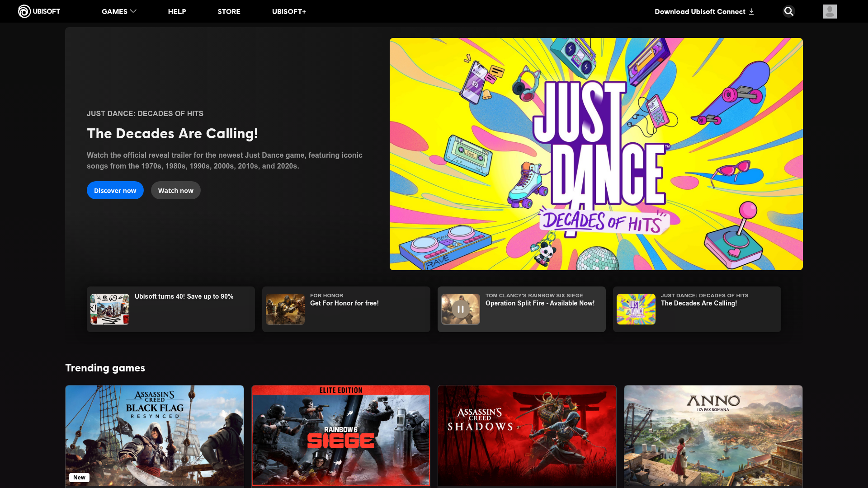Select The Decades Are Calling carousel card
The image size is (868, 488).
(x=697, y=309)
